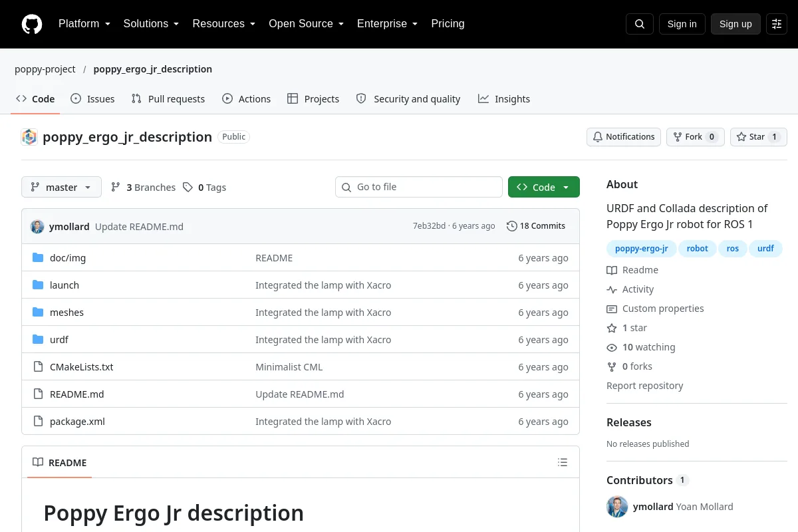The height and width of the screenshot is (532, 798).
Task: Click the Notifications button
Action: click(x=624, y=137)
